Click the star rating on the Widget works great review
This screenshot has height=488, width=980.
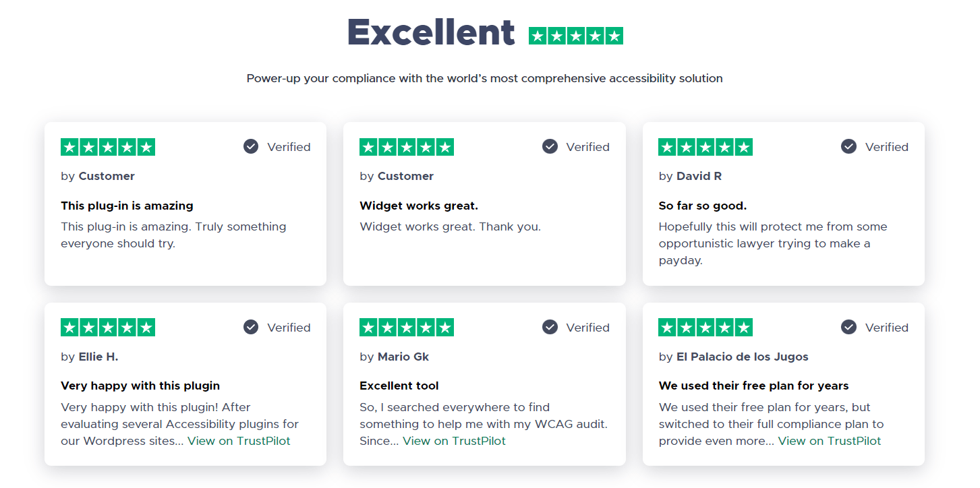point(406,146)
